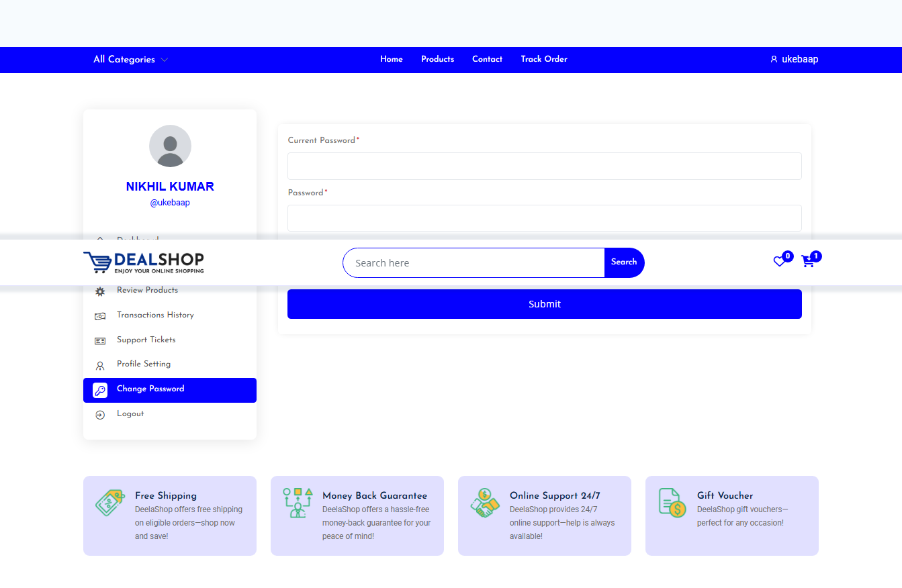Click the Logout arrow icon
The height and width of the screenshot is (588, 902).
[100, 415]
